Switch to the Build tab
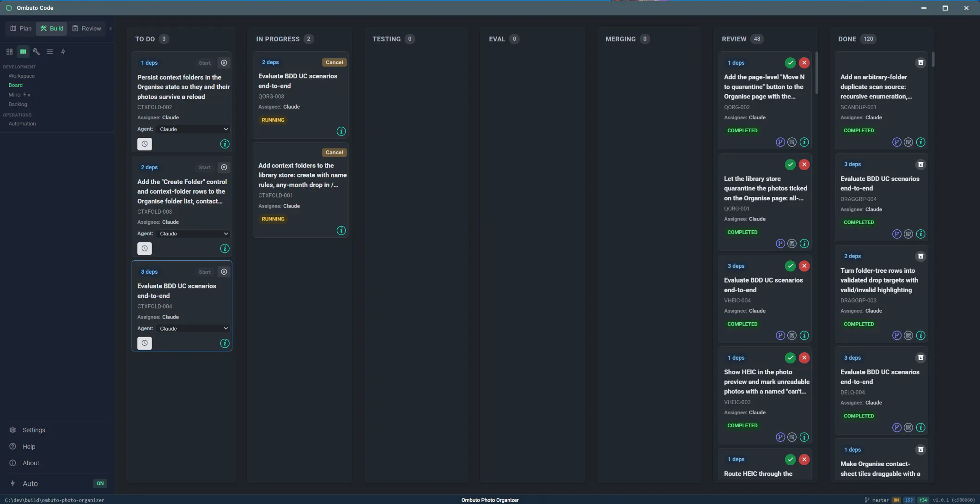Screen dimensions: 980x504 51,29
